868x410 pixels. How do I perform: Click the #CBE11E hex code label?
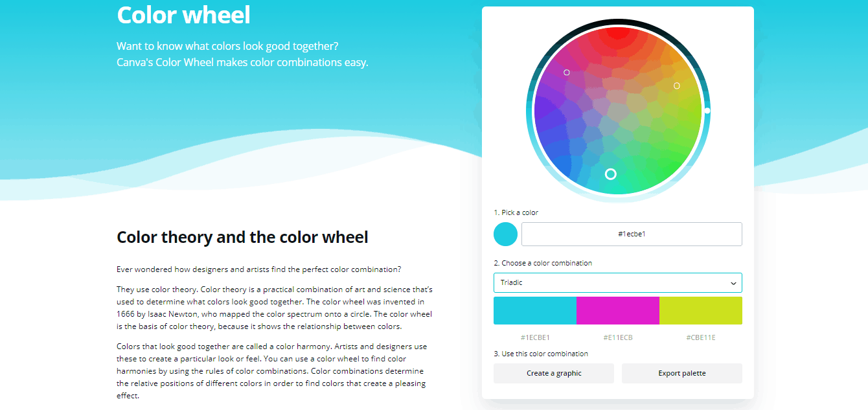(x=700, y=337)
